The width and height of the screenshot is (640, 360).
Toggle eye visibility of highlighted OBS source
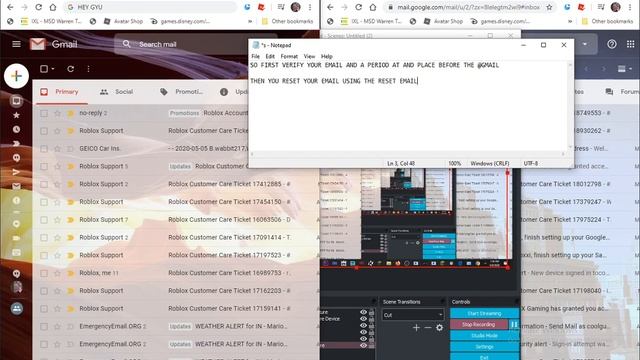point(363,345)
